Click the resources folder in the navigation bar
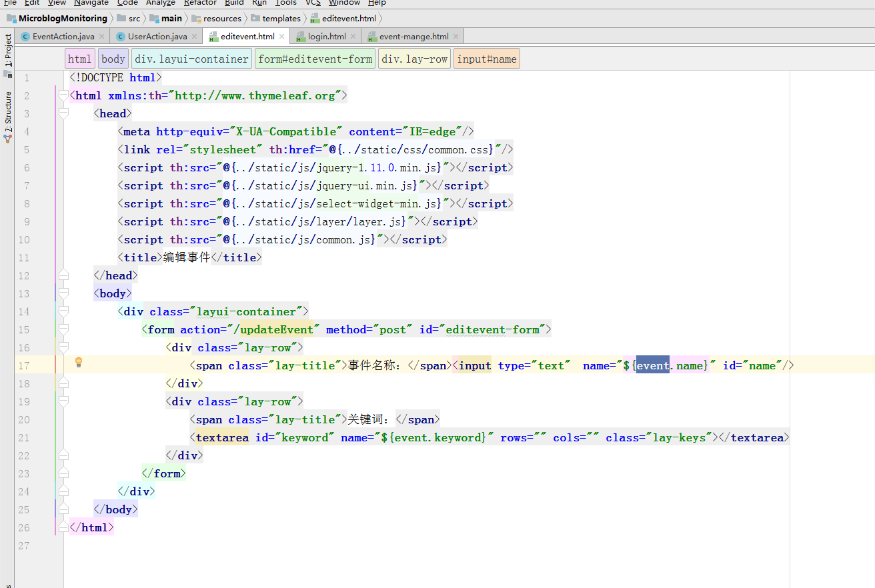 tap(216, 18)
